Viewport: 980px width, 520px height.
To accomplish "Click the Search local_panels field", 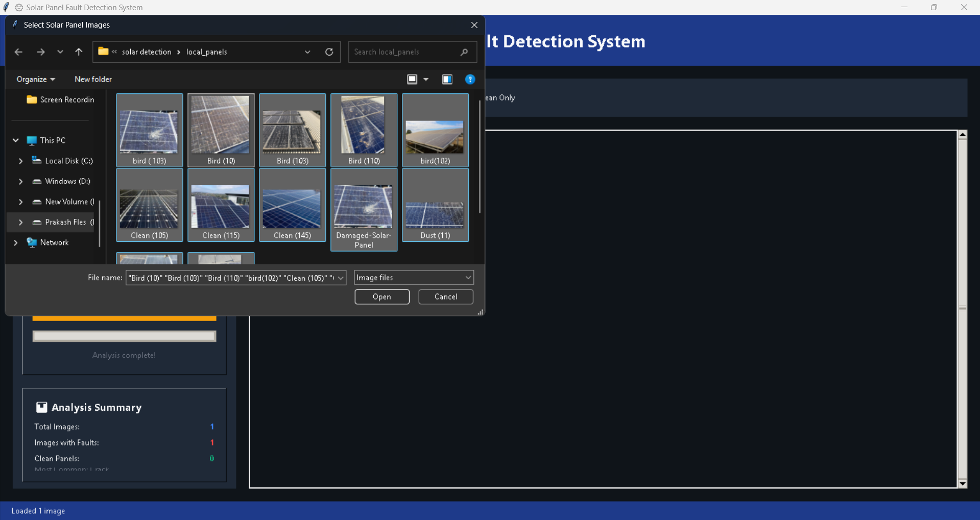I will click(405, 52).
